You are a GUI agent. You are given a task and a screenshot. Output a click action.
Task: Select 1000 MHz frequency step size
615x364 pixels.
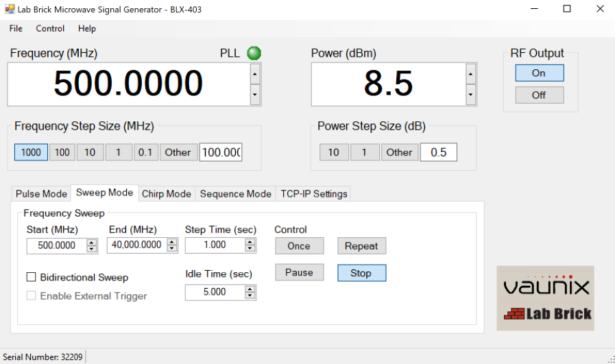click(x=31, y=152)
